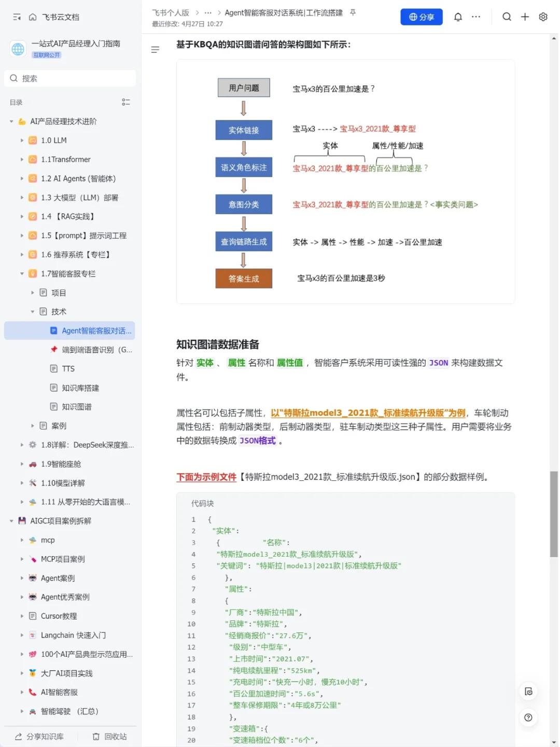The image size is (560, 747).
Task: Collapse all directory items icon next to 目录
Action: (125, 102)
